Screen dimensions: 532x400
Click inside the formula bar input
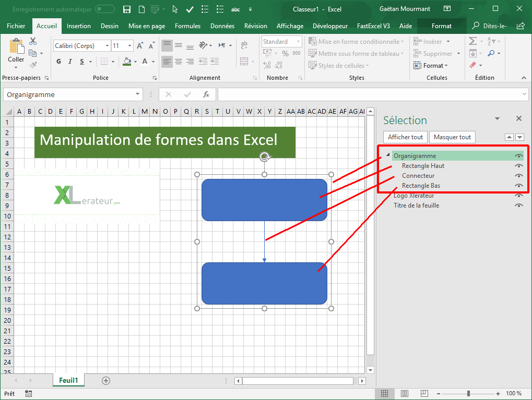(370, 94)
